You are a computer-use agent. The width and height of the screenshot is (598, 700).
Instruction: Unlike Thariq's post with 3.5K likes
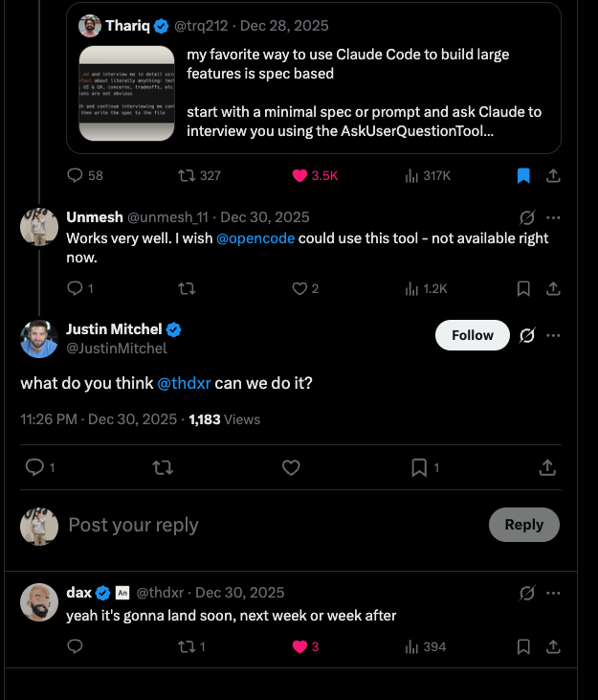pyautogui.click(x=300, y=175)
